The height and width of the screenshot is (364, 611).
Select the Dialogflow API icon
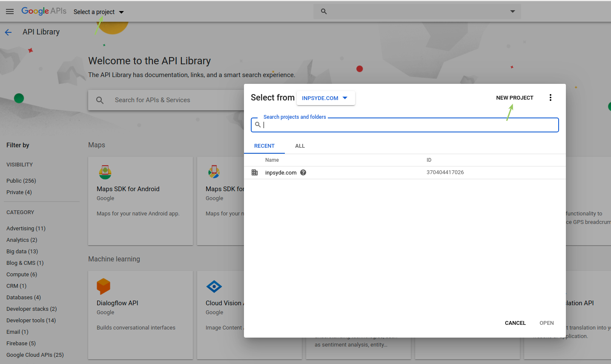point(103,287)
